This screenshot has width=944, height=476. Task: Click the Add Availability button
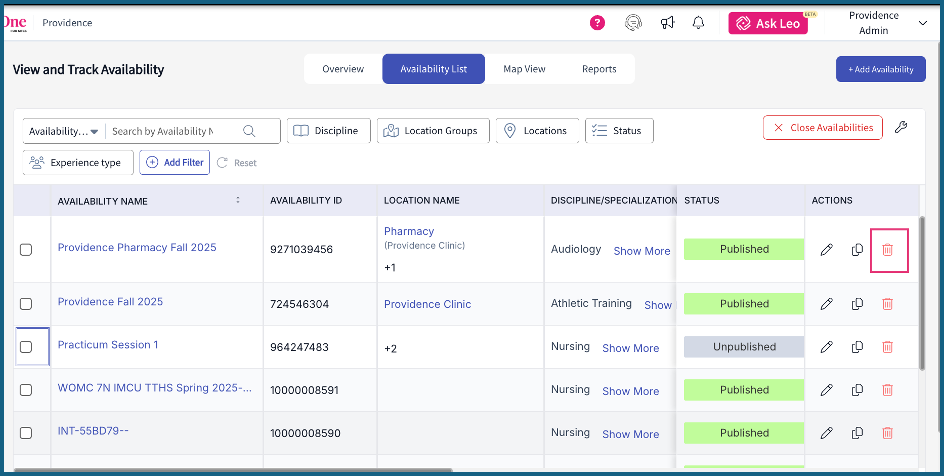tap(880, 69)
